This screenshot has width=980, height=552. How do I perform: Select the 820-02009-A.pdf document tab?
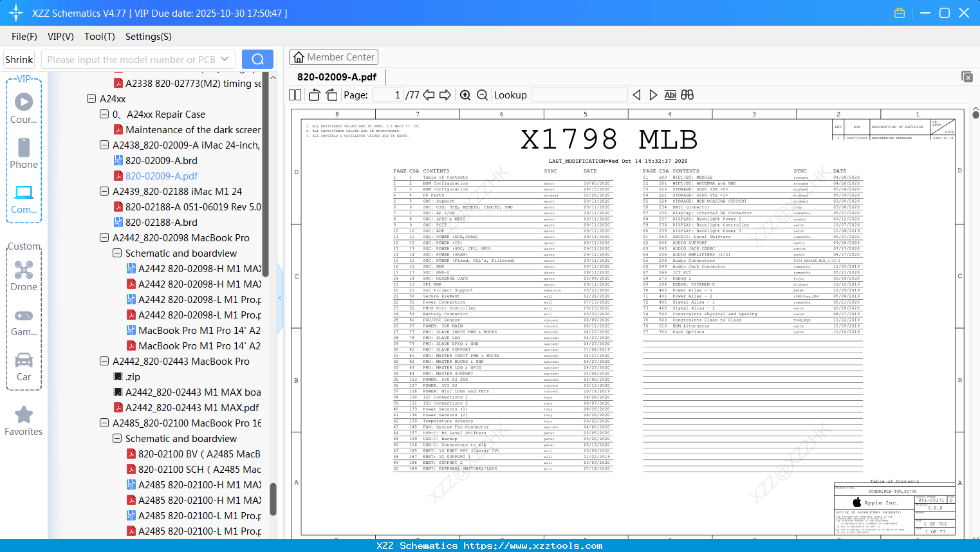coord(337,77)
